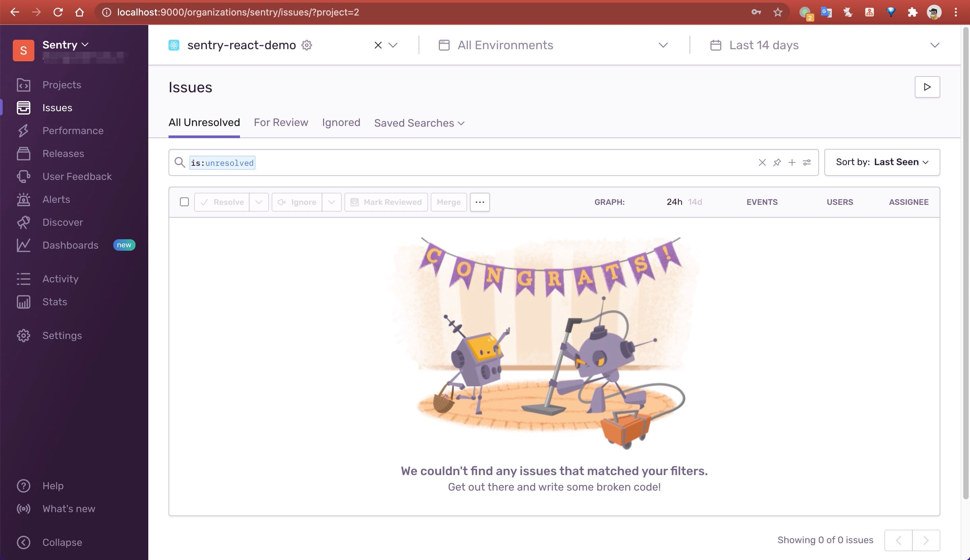Viewport: 970px width, 560px height.
Task: Collapse the sidebar
Action: [x=62, y=542]
